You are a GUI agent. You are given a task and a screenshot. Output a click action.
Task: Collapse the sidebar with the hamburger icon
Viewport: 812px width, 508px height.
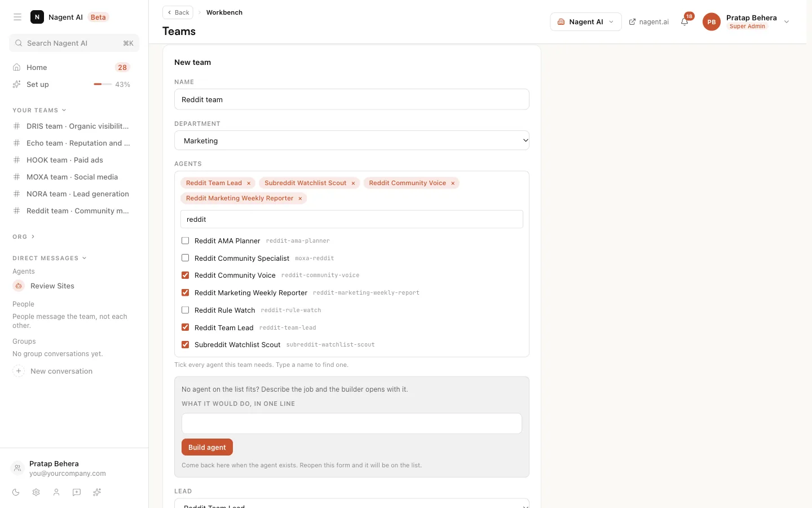click(17, 17)
